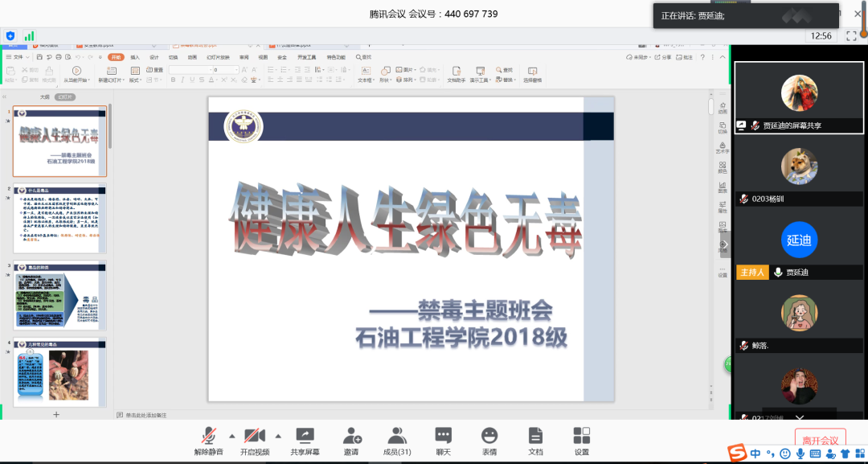The width and height of the screenshot is (868, 464).
Task: Open the 文档 documents icon
Action: point(535,441)
